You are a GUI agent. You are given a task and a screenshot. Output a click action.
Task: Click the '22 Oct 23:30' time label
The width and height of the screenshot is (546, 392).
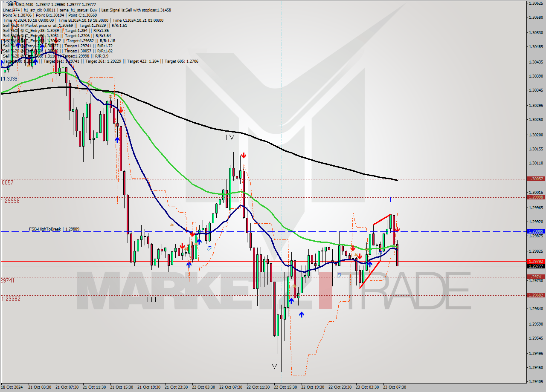tap(340, 387)
